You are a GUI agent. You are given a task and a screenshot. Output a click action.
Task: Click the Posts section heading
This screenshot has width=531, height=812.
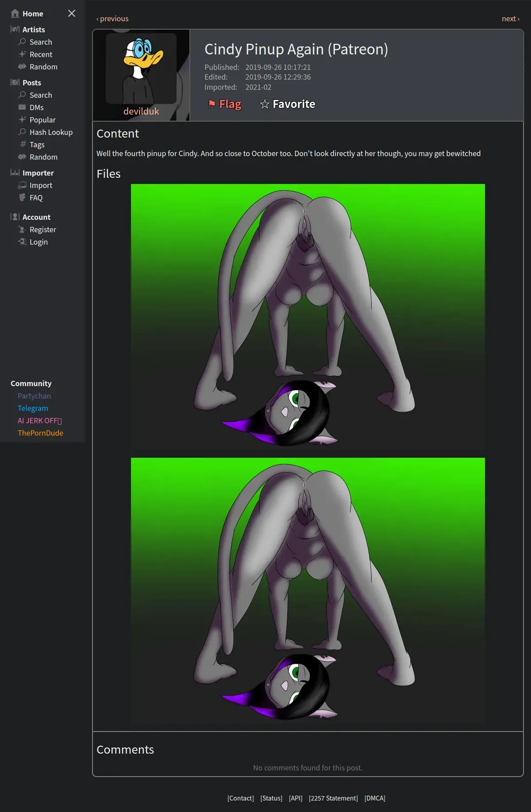click(31, 83)
